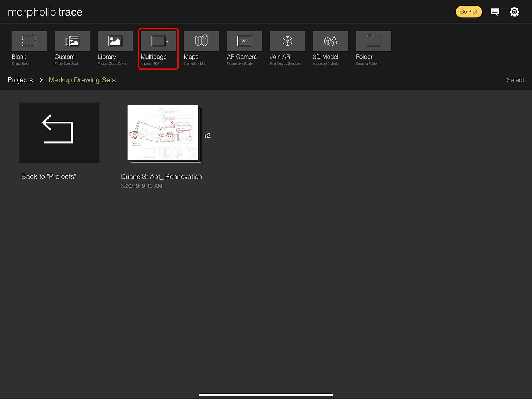
Task: Create a new Folder
Action: coord(374,41)
